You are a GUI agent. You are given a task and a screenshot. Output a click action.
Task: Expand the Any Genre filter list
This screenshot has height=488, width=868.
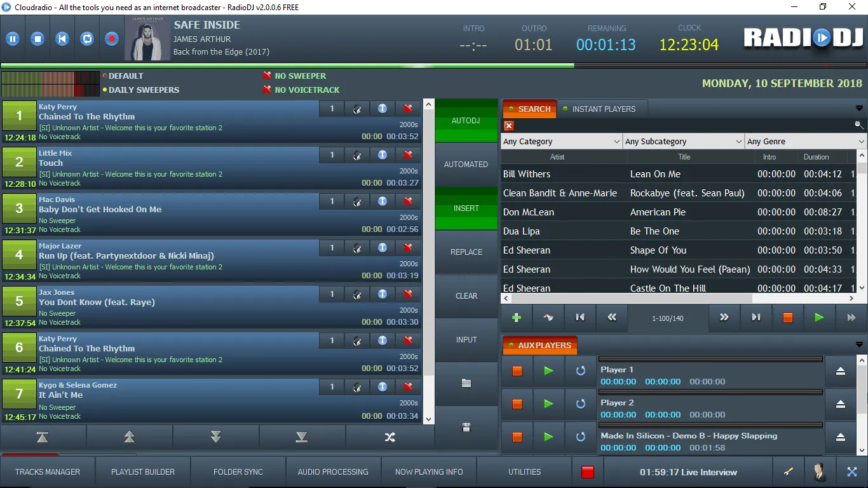pos(804,141)
